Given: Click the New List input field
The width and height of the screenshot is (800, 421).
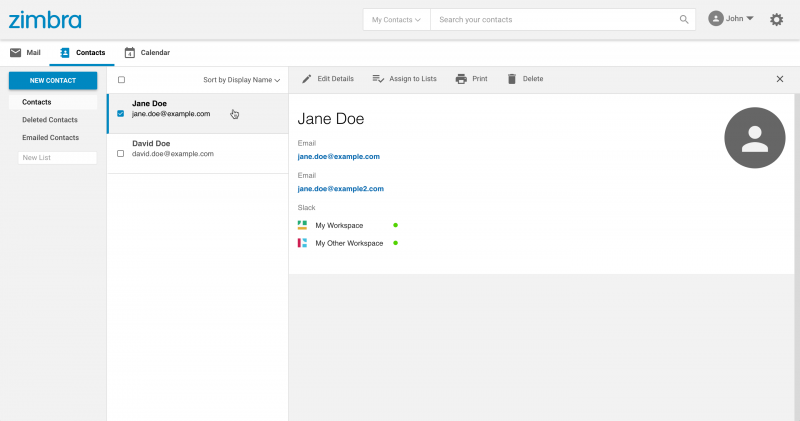Looking at the screenshot, I should [x=58, y=158].
